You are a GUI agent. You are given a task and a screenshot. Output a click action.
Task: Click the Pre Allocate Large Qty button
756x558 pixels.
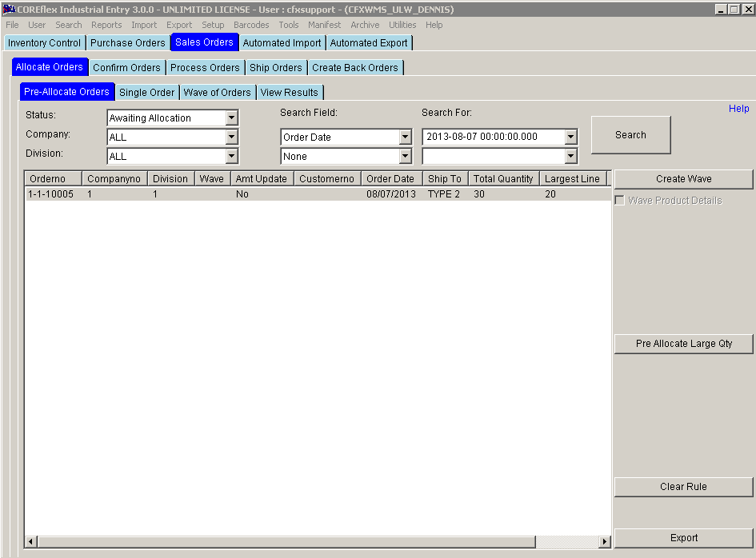684,344
